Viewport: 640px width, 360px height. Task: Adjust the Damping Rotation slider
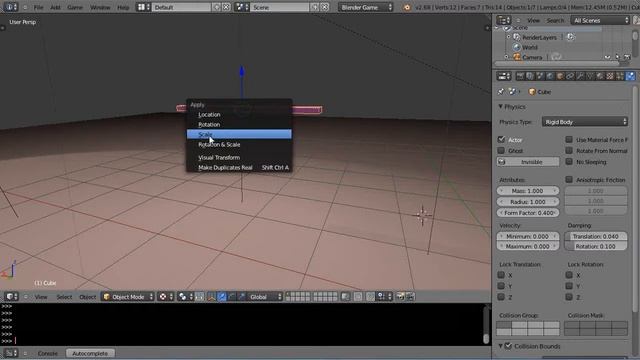596,246
